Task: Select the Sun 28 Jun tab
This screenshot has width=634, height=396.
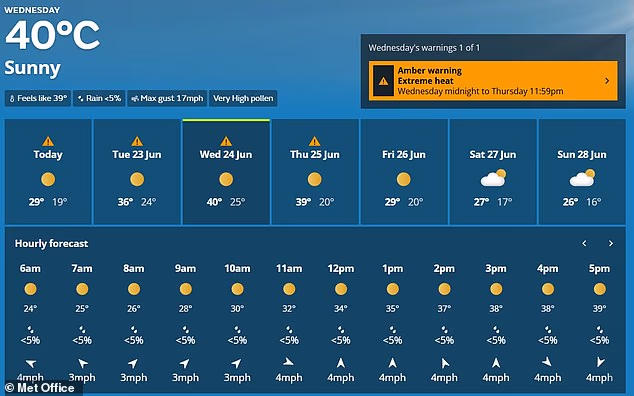Action: coord(582,172)
